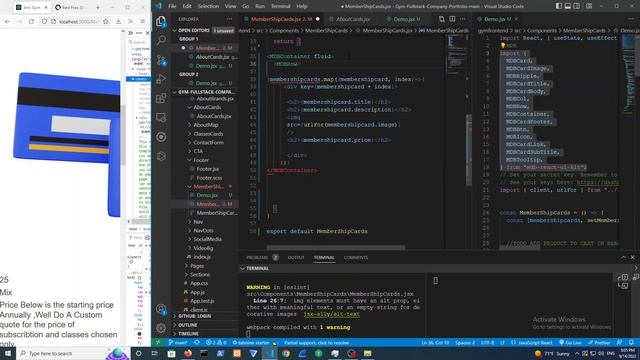
Task: Click the synchronize changes icon in status bar
Action: click(x=197, y=342)
